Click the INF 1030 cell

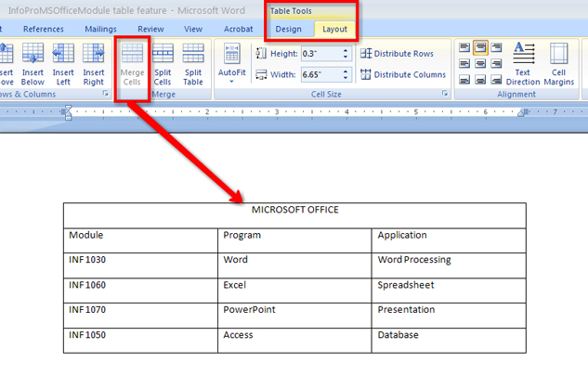click(x=140, y=265)
